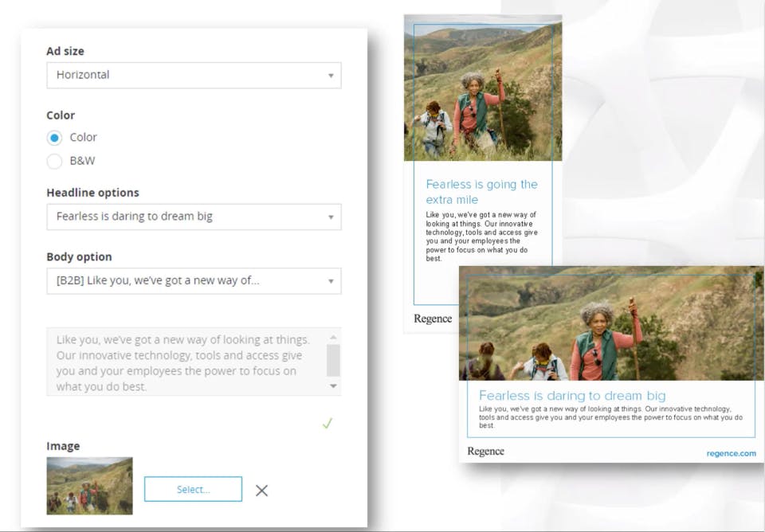Choose the B&W radio option
Image resolution: width=765 pixels, height=532 pixels.
(54, 161)
